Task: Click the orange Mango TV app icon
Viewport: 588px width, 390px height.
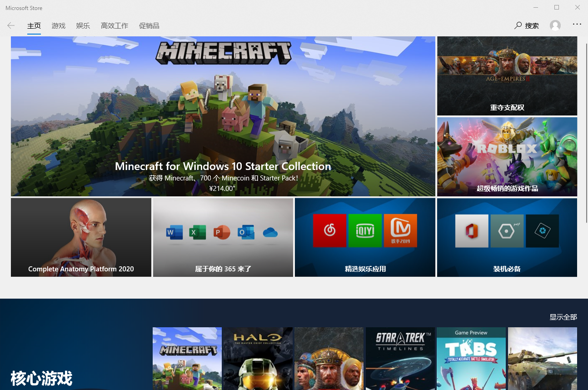Action: (400, 230)
